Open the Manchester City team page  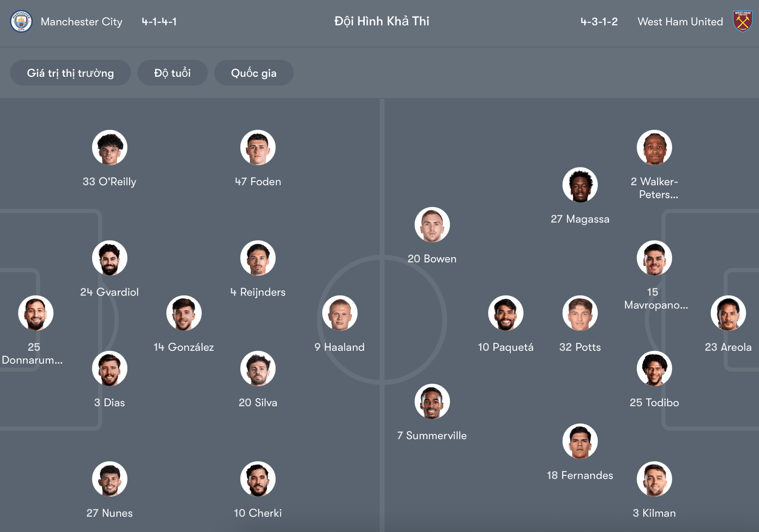click(82, 21)
